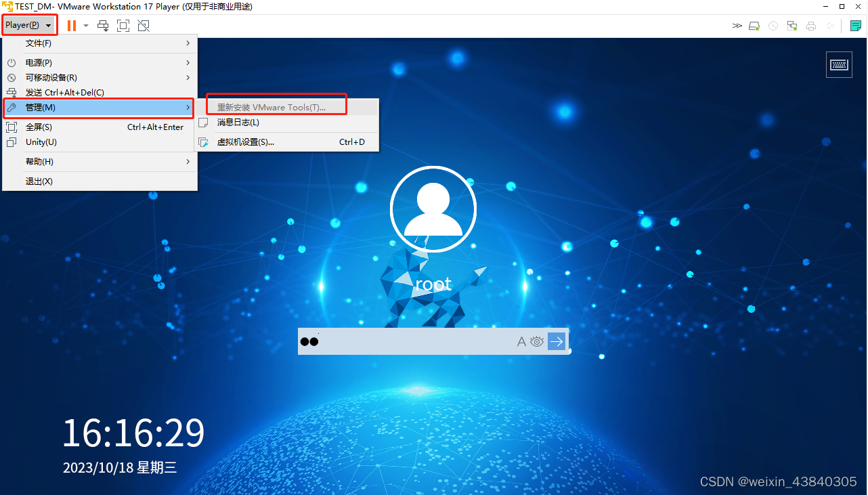Screen dimensions: 868x495
Task: Open the dropdown arrow beside the Pause icon
Action: tap(86, 26)
